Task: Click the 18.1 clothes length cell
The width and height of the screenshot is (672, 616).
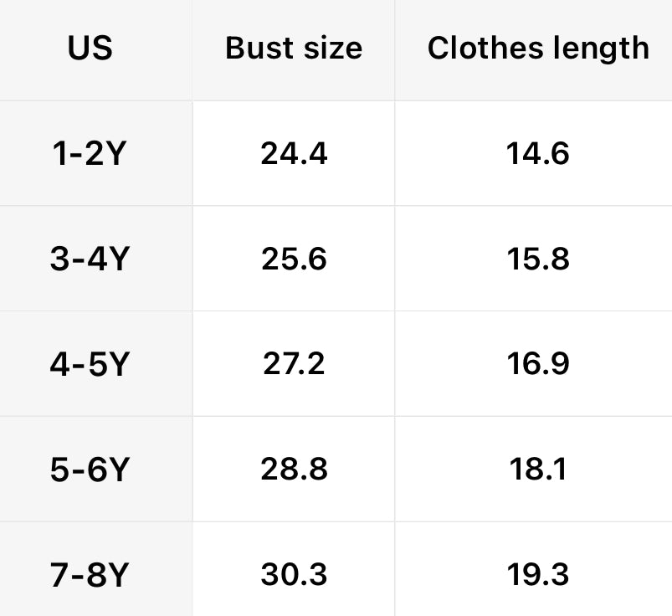Action: 538,470
